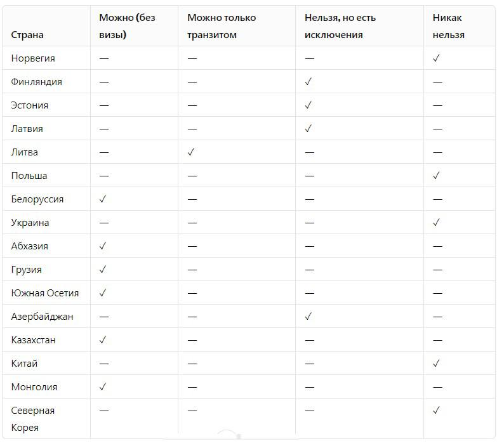Click the Северная Корея row checkmark
The width and height of the screenshot is (497, 448).
pos(436,411)
